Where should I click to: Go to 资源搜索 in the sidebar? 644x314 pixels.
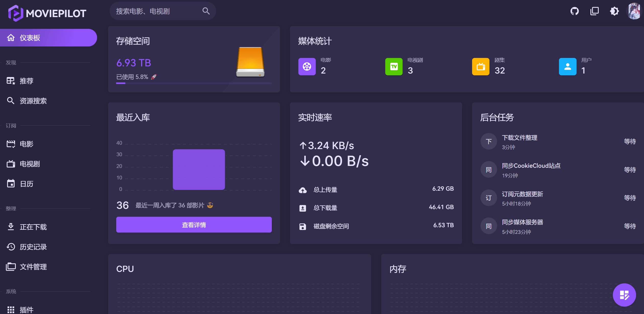33,101
